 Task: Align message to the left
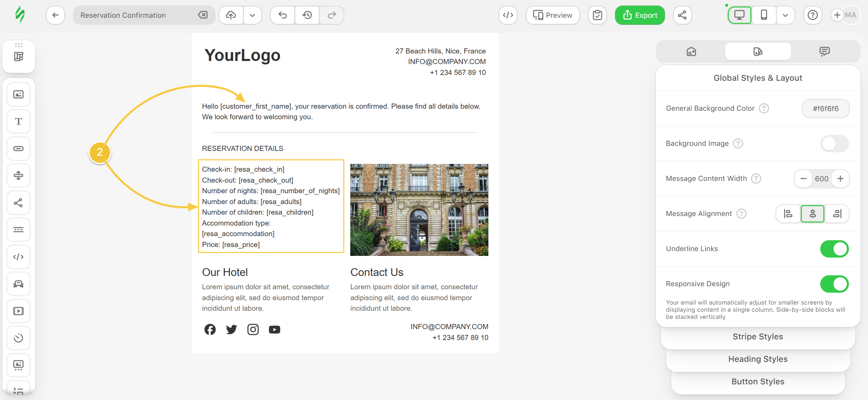[788, 214]
